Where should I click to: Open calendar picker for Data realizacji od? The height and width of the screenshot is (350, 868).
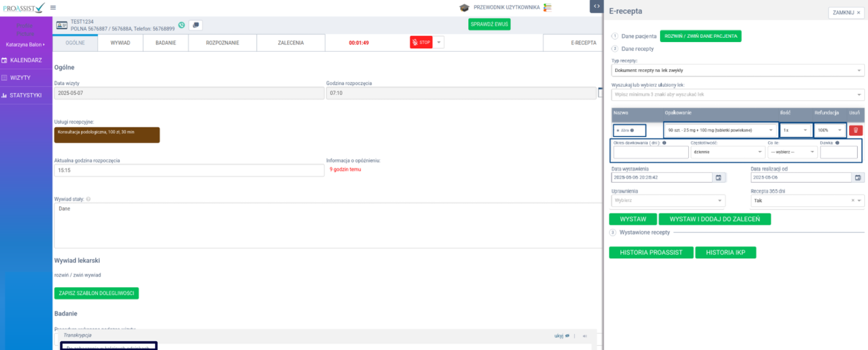tap(858, 178)
